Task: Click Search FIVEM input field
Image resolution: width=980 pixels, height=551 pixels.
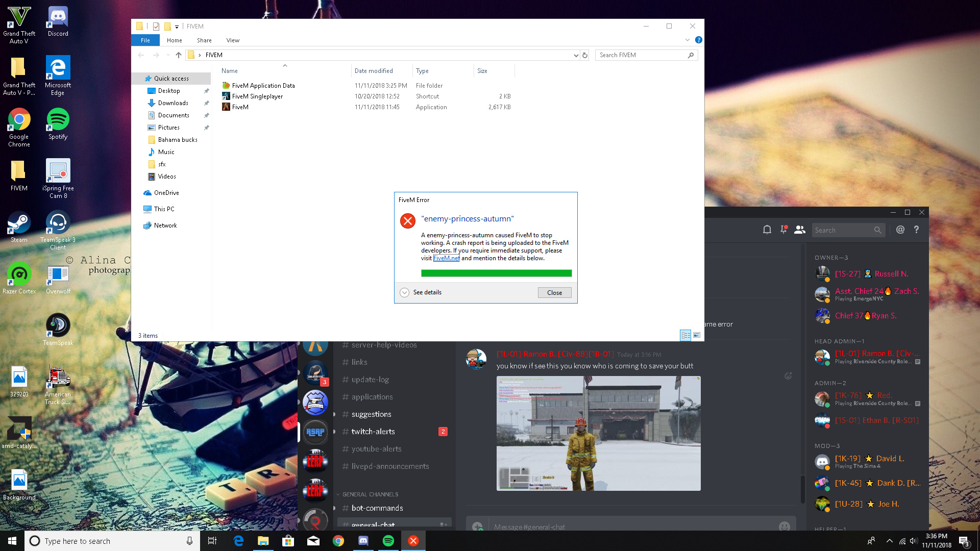Action: (x=646, y=55)
